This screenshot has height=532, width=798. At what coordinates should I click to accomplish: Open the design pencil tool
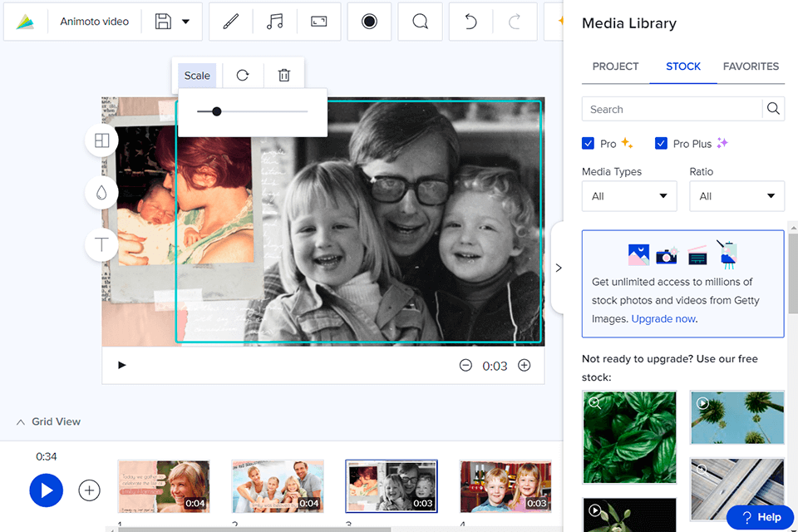point(231,22)
